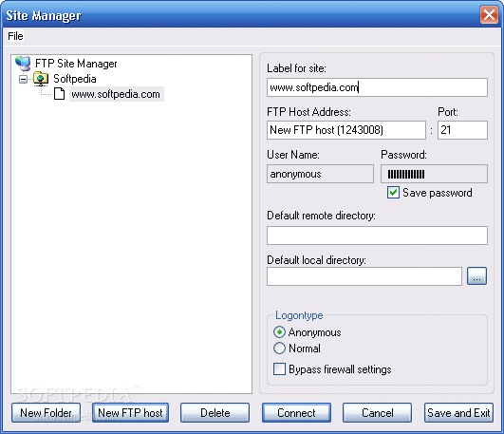504x434 pixels.
Task: Click the Delete button
Action: pyautogui.click(x=215, y=413)
